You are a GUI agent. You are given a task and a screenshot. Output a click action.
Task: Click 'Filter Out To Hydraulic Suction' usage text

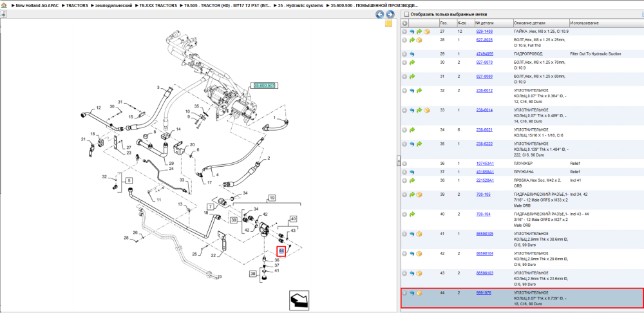coord(596,54)
